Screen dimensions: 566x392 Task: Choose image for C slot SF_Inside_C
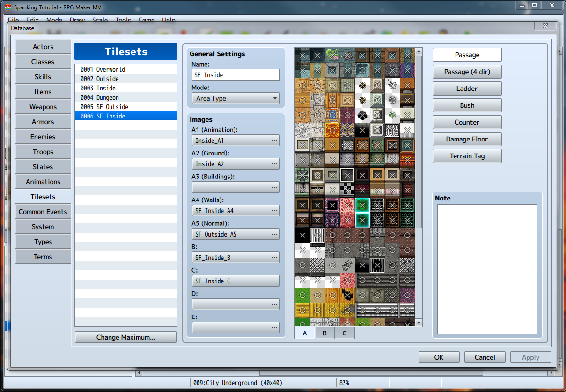coord(236,281)
